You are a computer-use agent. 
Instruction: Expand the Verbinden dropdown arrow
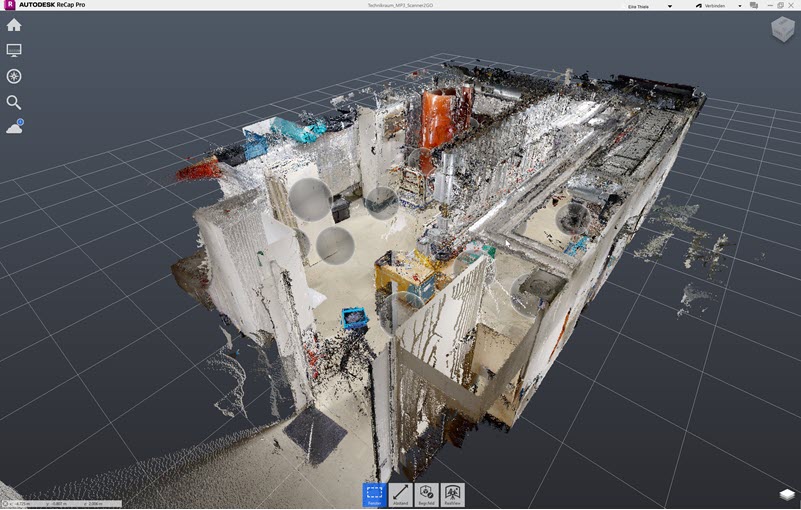pos(739,6)
